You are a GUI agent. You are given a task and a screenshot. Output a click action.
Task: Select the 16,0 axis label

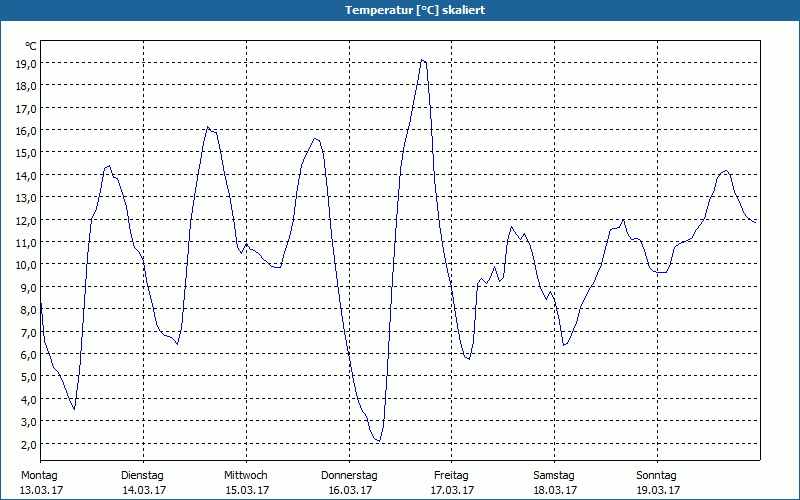[x=27, y=131]
